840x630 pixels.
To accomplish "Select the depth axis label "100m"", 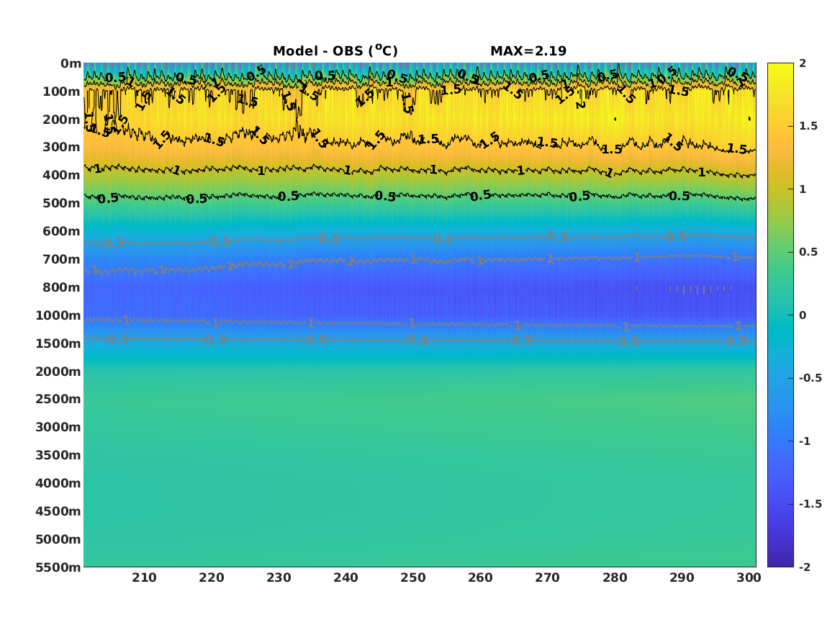I will click(62, 91).
